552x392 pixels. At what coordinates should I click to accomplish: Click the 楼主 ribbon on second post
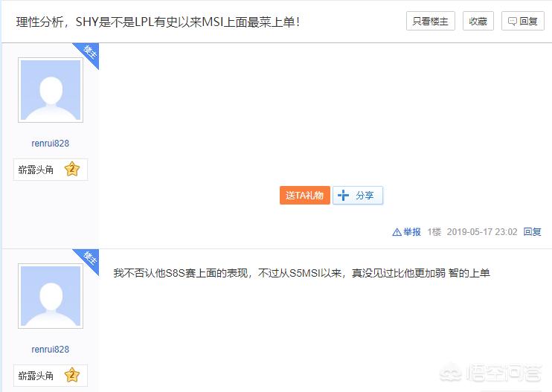click(89, 258)
